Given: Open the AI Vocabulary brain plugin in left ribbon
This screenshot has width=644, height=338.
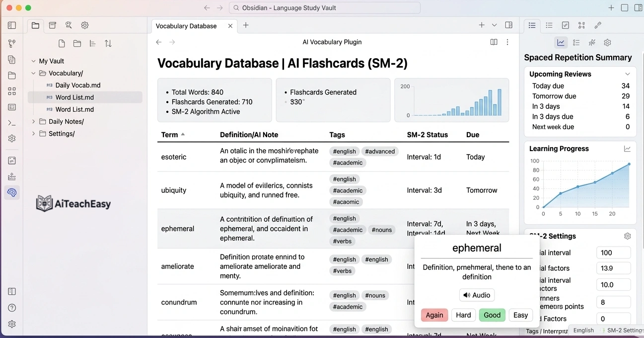Looking at the screenshot, I should (11, 192).
